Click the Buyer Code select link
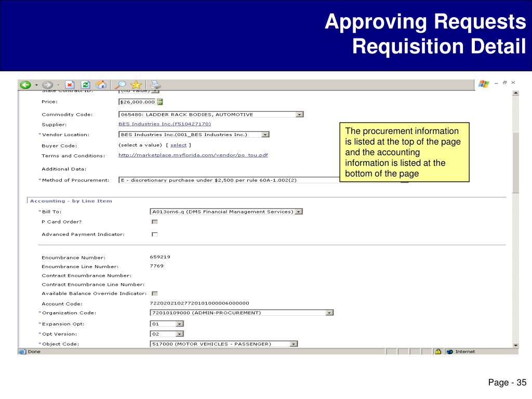The height and width of the screenshot is (399, 532). click(179, 145)
